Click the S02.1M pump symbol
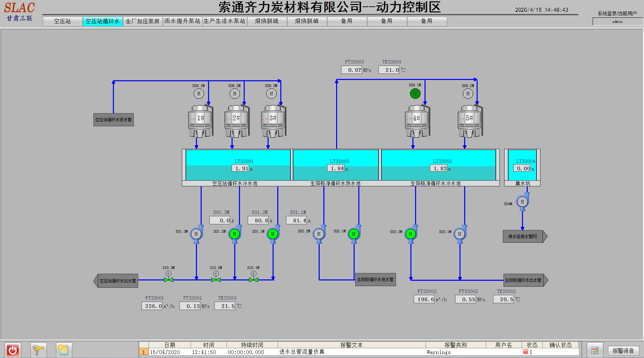This screenshot has width=644, height=358. click(354, 234)
